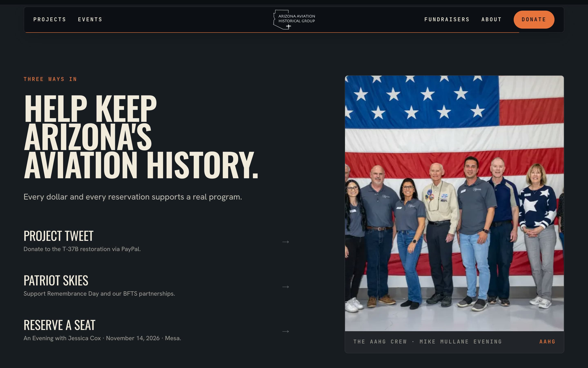Image resolution: width=588 pixels, height=368 pixels.
Task: Open the Projects menu item
Action: point(50,19)
